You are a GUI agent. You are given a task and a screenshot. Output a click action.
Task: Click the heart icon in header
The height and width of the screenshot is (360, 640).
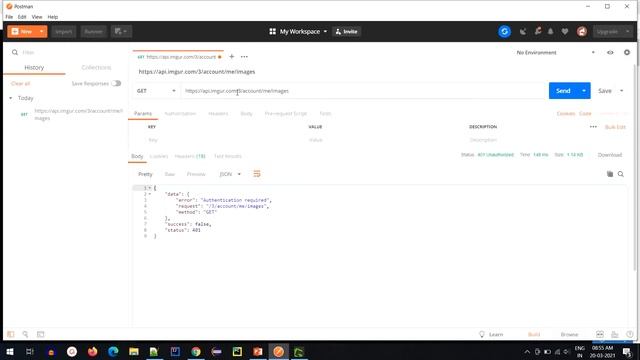click(565, 31)
